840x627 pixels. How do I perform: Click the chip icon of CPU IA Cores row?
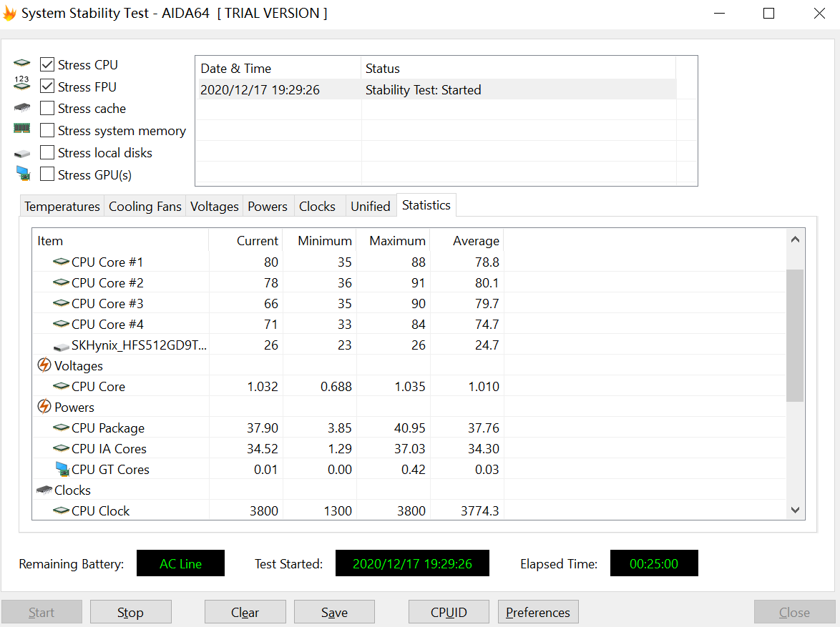pos(61,448)
